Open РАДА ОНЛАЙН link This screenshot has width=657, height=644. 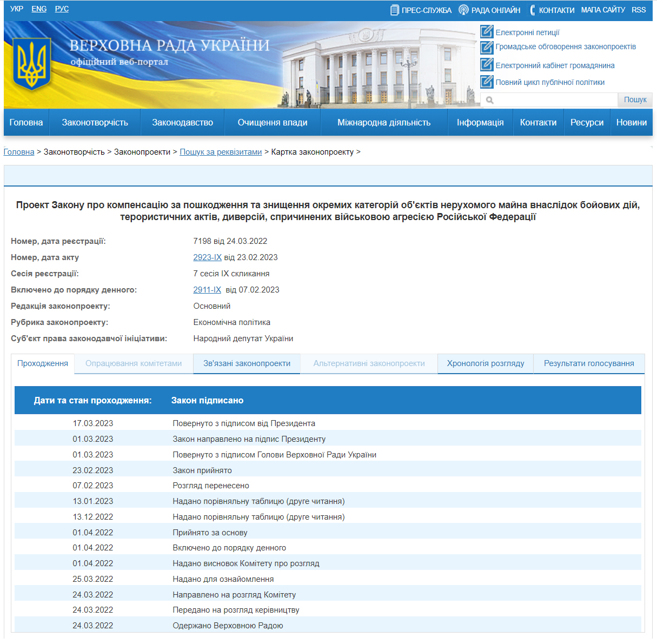pos(496,10)
